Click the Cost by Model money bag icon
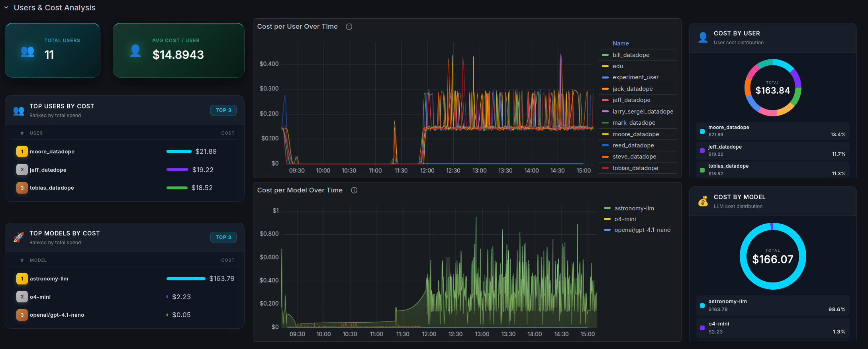Image resolution: width=868 pixels, height=349 pixels. 703,201
